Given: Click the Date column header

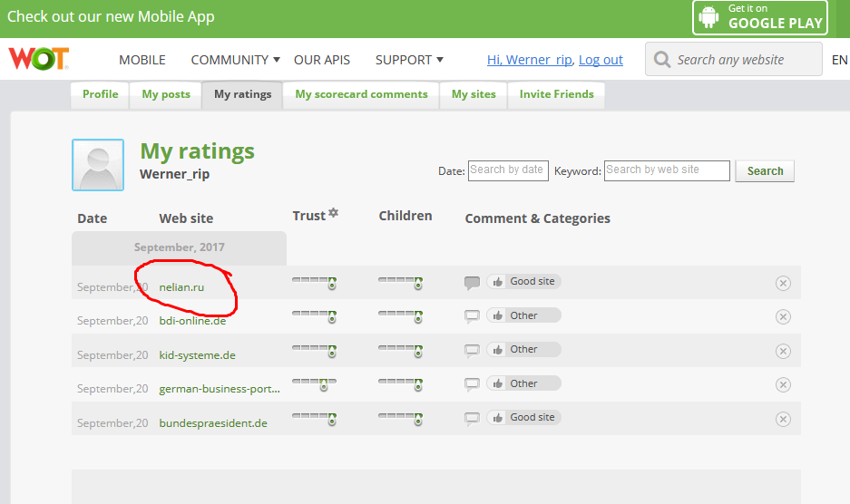Looking at the screenshot, I should (x=93, y=218).
